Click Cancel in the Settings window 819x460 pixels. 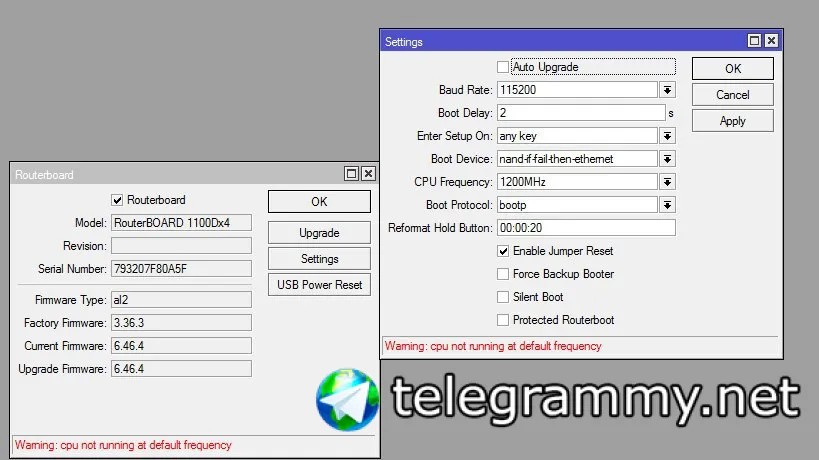(x=733, y=95)
